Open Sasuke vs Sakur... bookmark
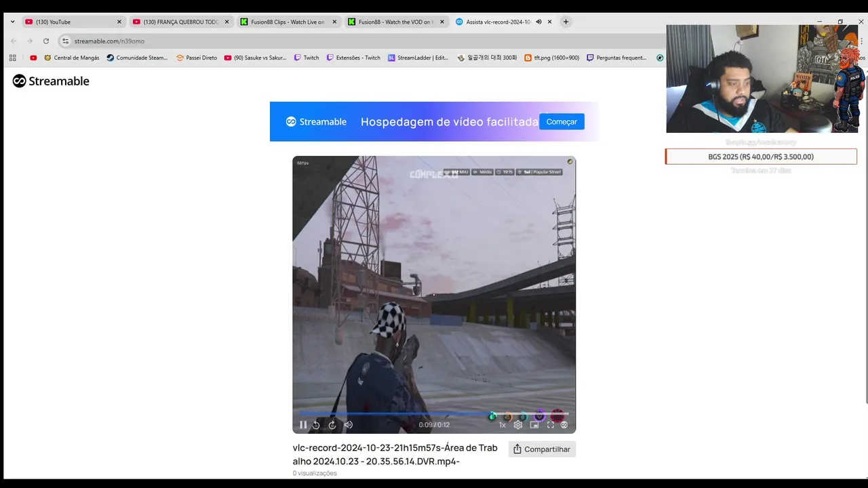The image size is (868, 488). [x=255, y=58]
